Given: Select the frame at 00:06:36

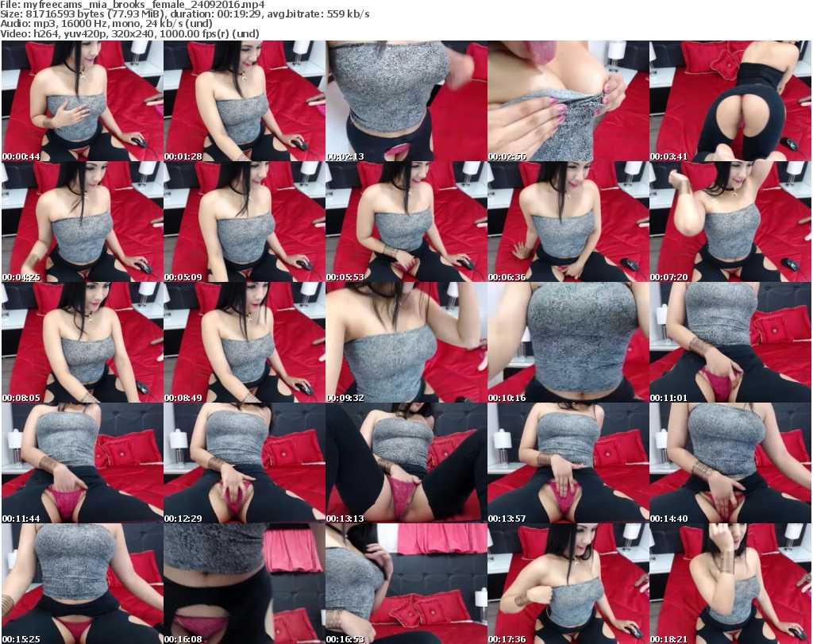Looking at the screenshot, I should click(568, 222).
